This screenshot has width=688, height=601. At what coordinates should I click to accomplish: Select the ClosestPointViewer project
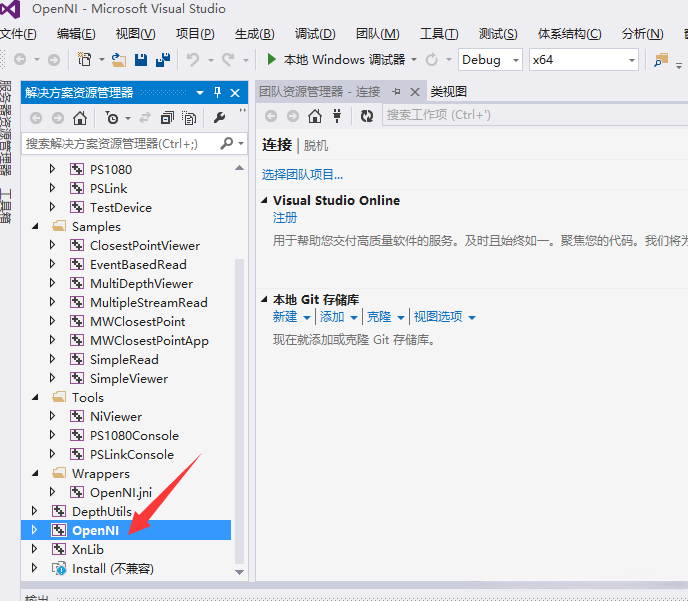pyautogui.click(x=145, y=246)
